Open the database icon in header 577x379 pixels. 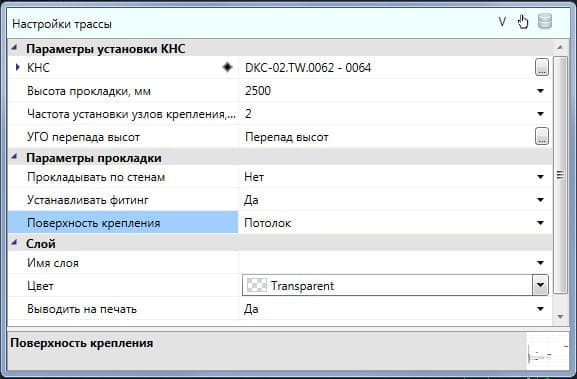(x=545, y=21)
